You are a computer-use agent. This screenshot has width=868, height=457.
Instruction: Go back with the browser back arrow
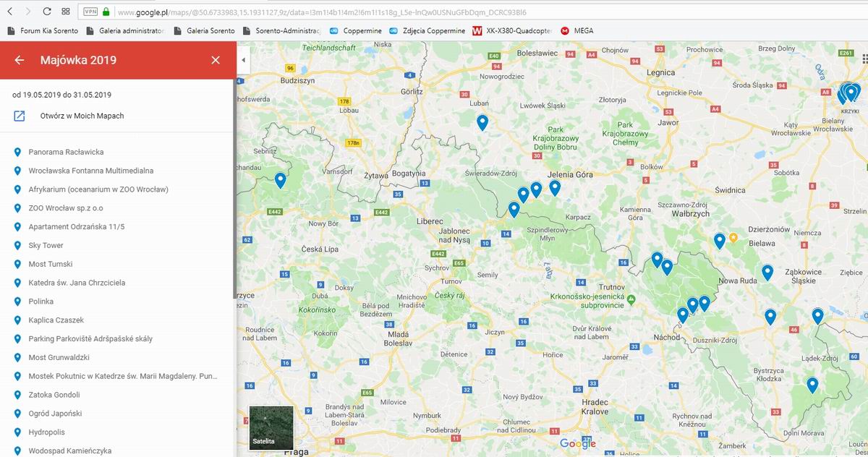click(11, 12)
